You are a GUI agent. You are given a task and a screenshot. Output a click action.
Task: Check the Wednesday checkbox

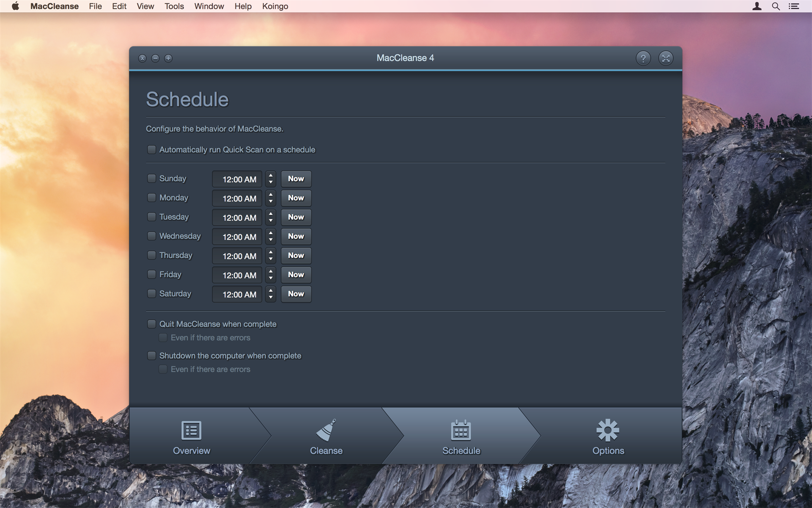(151, 236)
